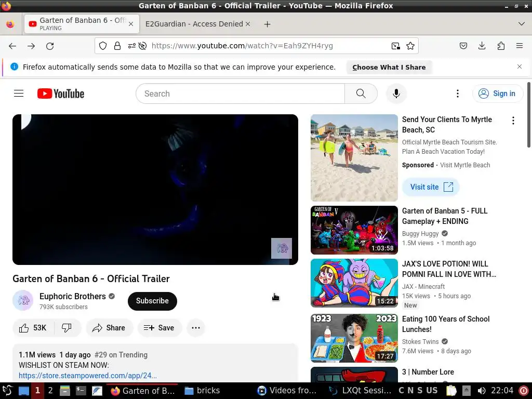The height and width of the screenshot is (399, 532).
Task: Click channel watermark in video player
Action: click(x=281, y=248)
